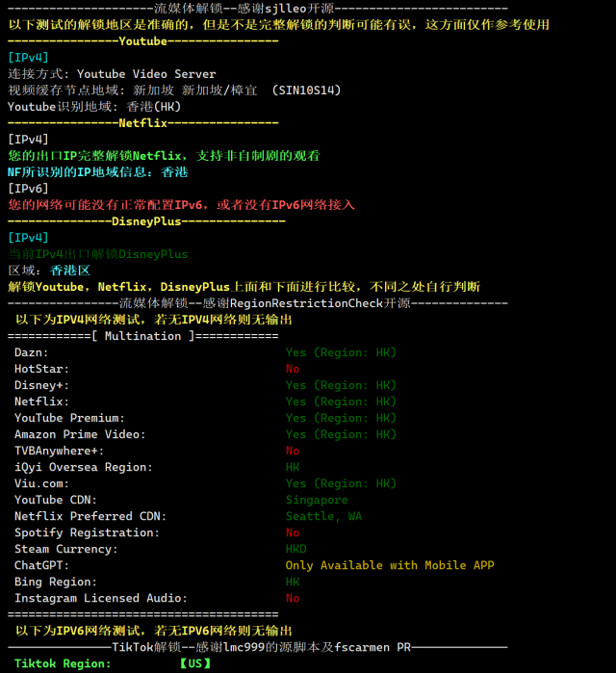This screenshot has height=673, width=616.
Task: Click the cache node code (SIN10S14)
Action: click(306, 91)
